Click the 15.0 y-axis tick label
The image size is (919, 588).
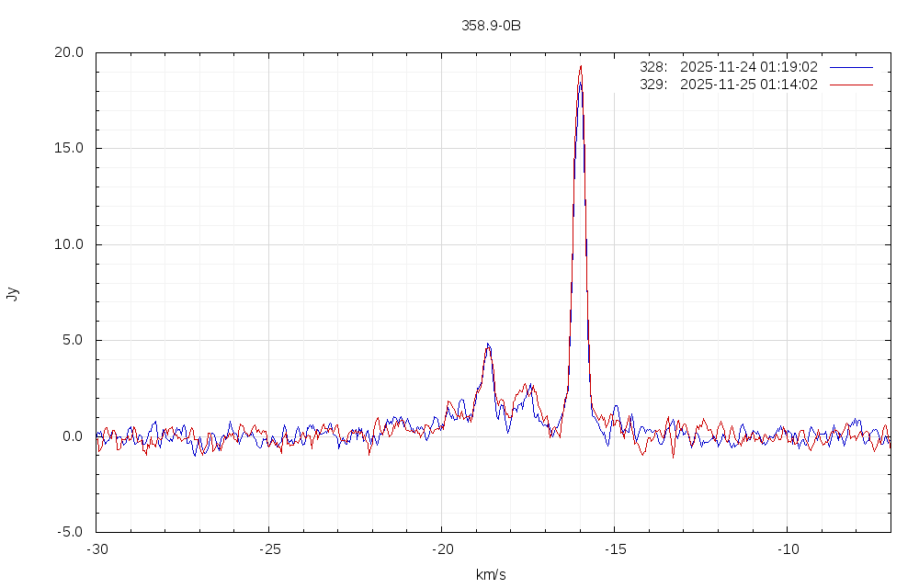[x=69, y=148]
